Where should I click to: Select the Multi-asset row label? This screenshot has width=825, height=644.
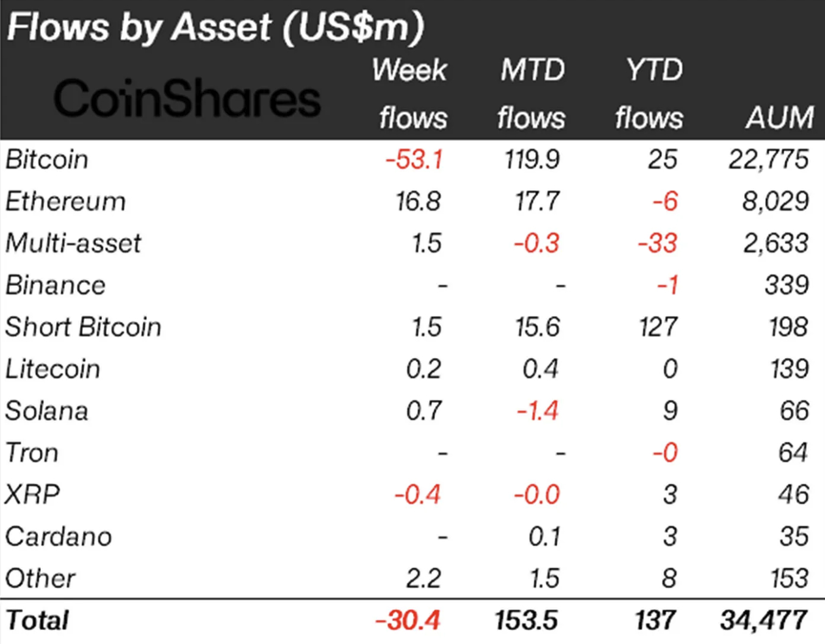point(73,243)
